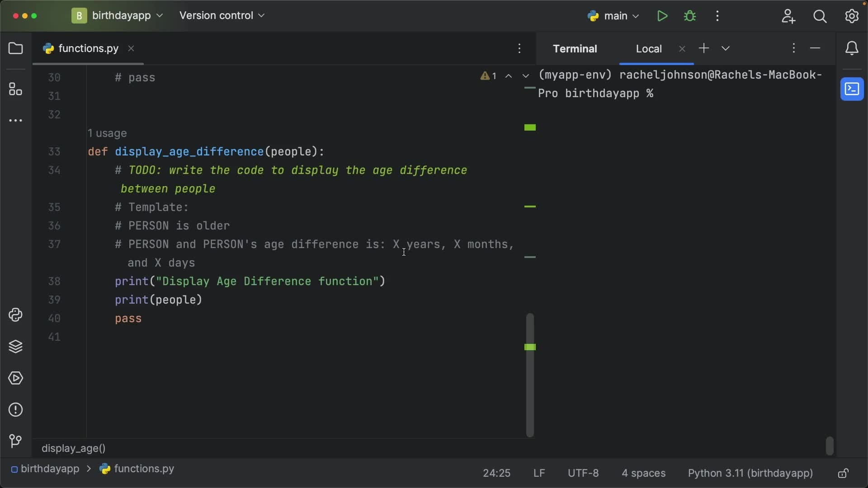The width and height of the screenshot is (868, 488).
Task: Open the main branch dropdown
Action: click(620, 16)
